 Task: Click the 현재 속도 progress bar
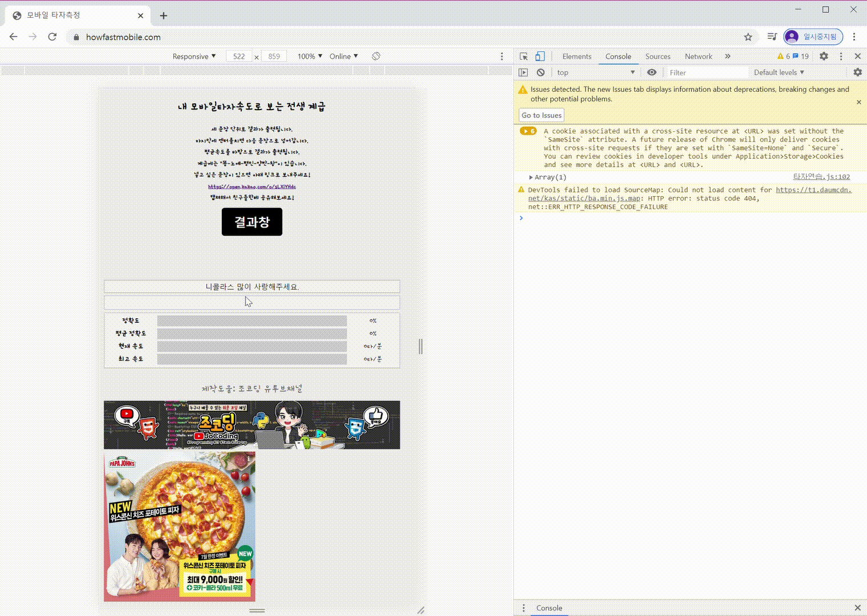[252, 346]
